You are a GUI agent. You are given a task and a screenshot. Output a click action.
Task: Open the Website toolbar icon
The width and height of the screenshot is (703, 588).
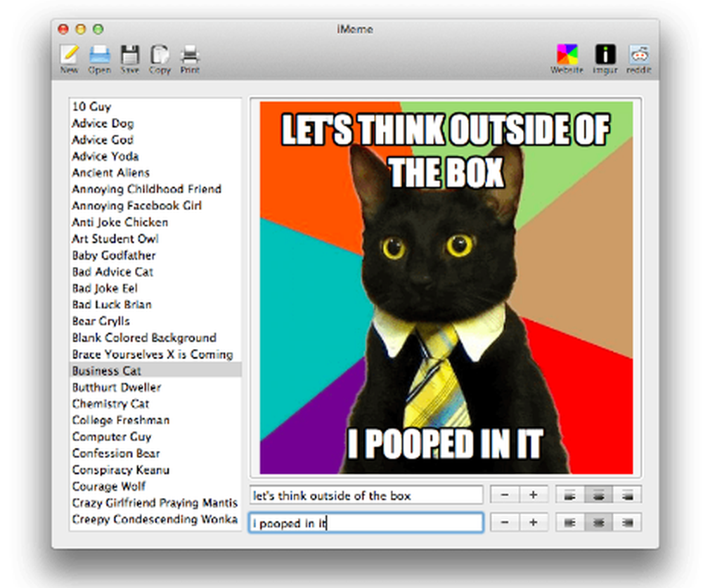point(567,58)
